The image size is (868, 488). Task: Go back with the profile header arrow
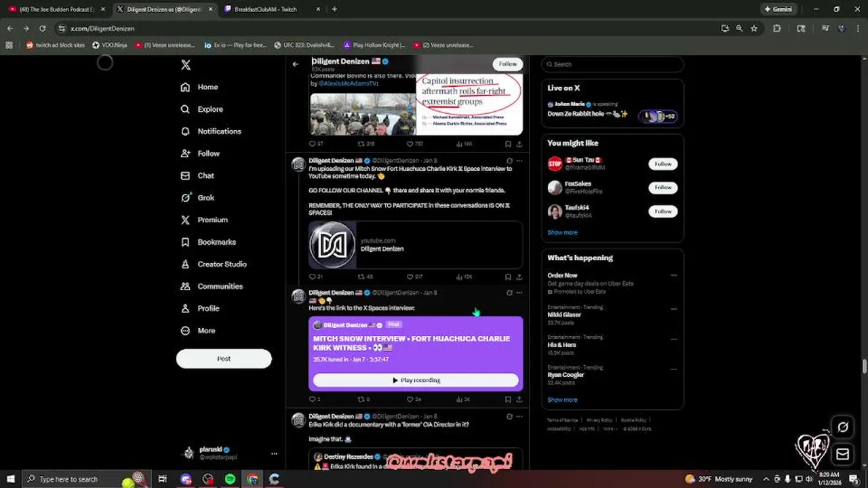pyautogui.click(x=295, y=64)
